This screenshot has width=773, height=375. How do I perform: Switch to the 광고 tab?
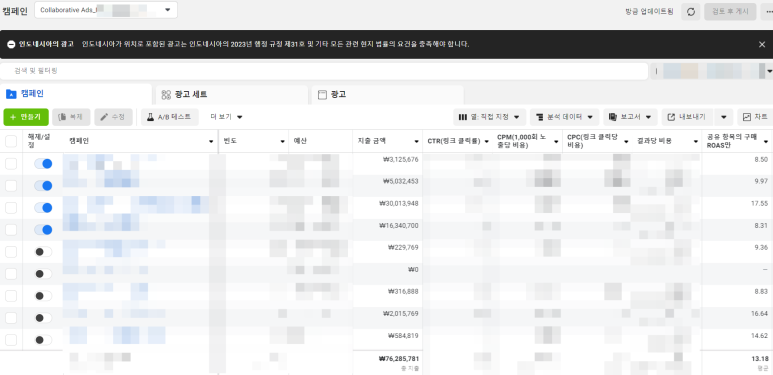coord(387,95)
